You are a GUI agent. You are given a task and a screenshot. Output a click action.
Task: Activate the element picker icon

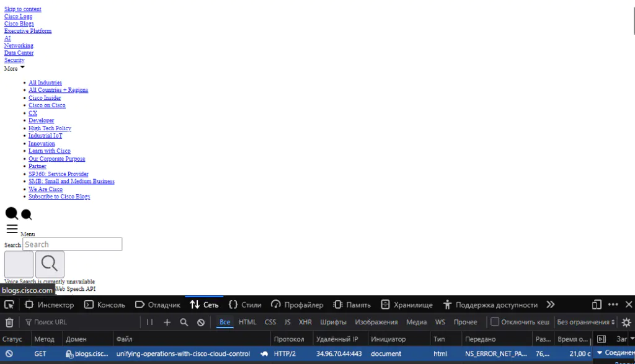[9, 305]
